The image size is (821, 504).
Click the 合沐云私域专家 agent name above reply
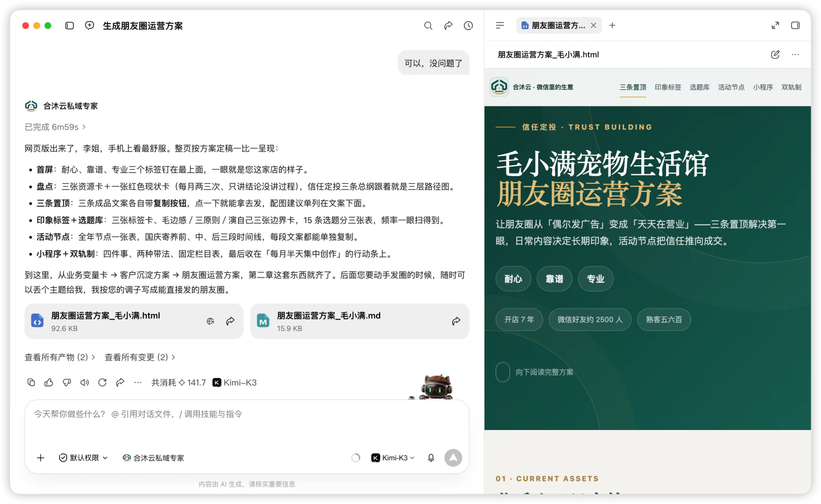click(x=70, y=106)
